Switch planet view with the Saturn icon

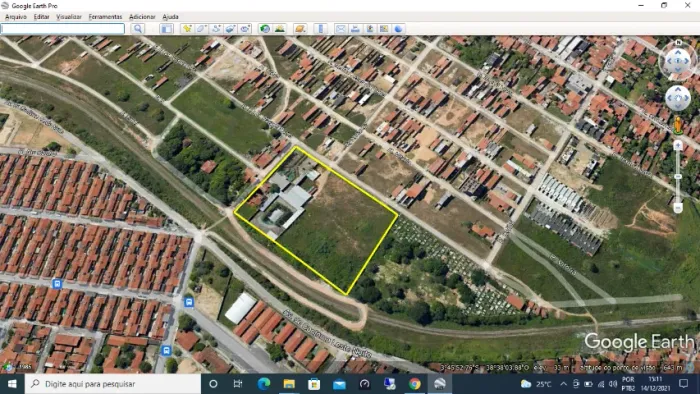click(x=300, y=29)
